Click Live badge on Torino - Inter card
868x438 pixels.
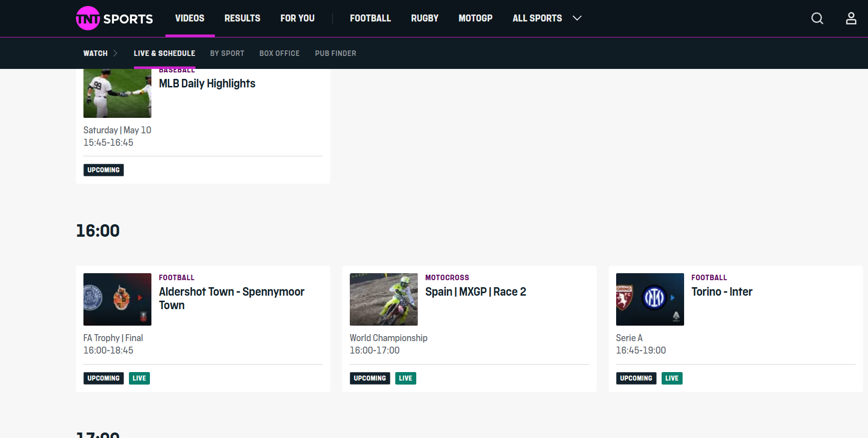(x=672, y=378)
